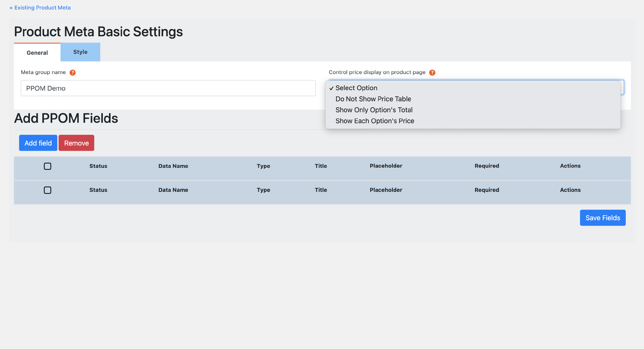Click the Meta group name input
The image size is (644, 349).
[x=168, y=88]
